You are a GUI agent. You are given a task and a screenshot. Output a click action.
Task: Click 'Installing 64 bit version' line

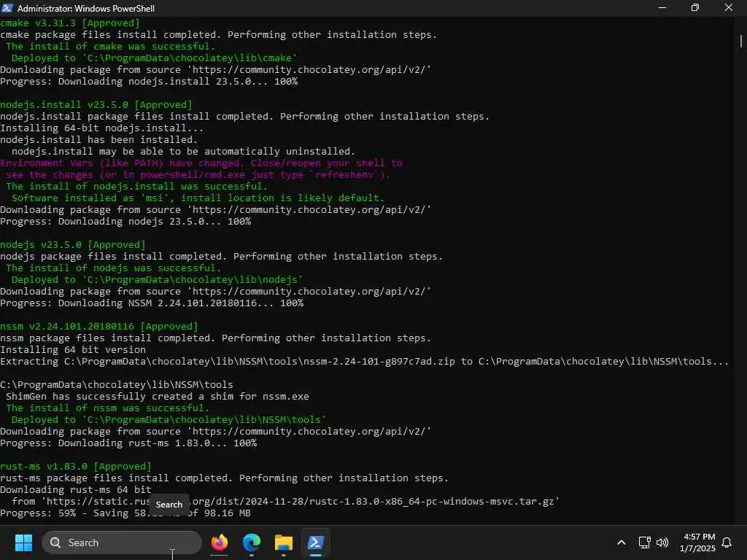click(73, 349)
